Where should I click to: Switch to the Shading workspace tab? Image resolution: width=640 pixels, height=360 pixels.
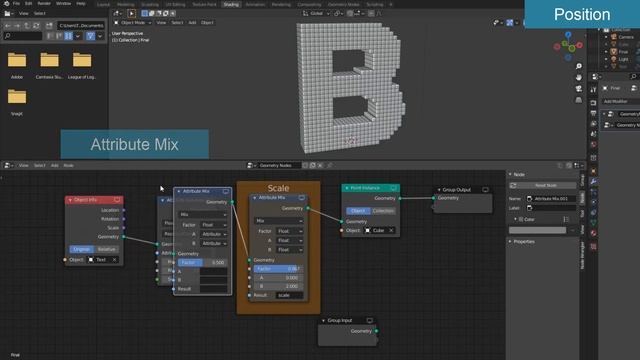tap(231, 4)
